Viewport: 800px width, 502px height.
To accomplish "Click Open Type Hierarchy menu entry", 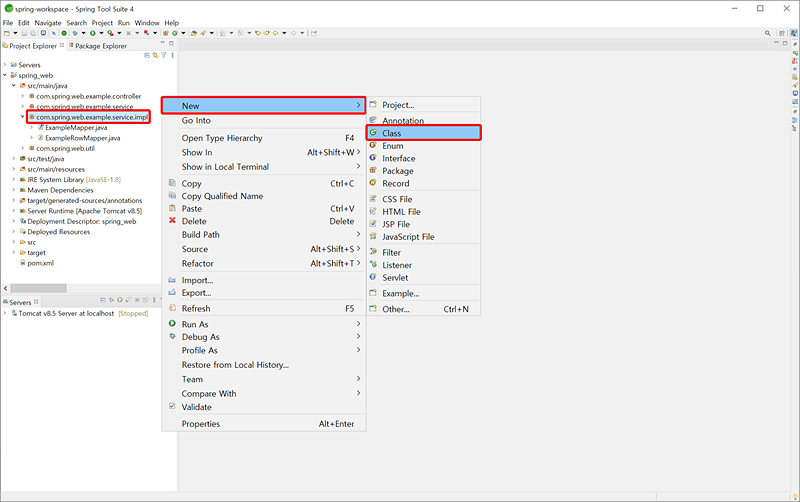I will pos(263,138).
